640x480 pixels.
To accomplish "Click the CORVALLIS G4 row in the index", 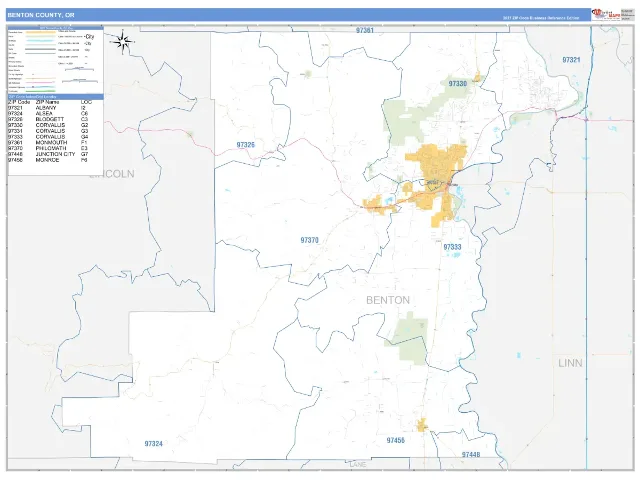I will pyautogui.click(x=56, y=137).
